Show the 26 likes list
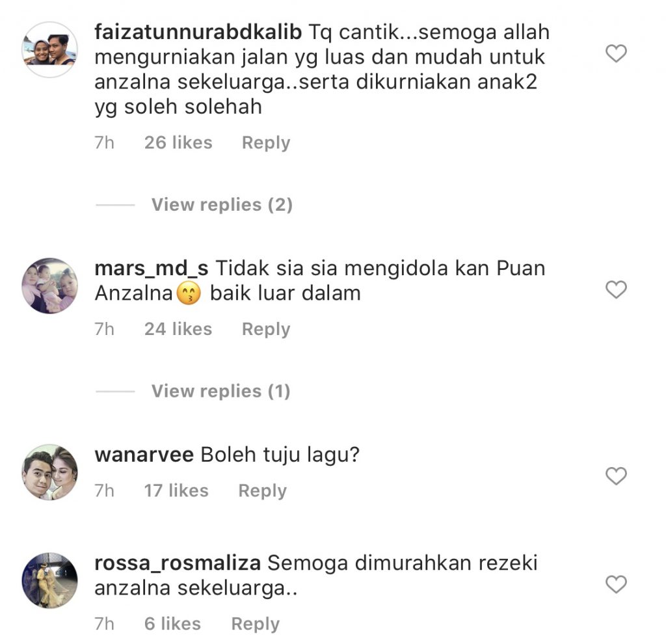Screen dimensions: 666x644 [178, 142]
